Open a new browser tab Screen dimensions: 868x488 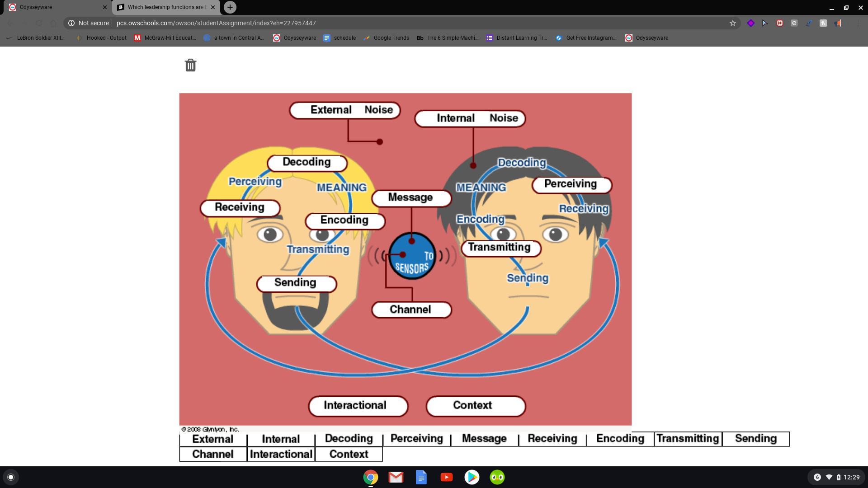click(230, 7)
